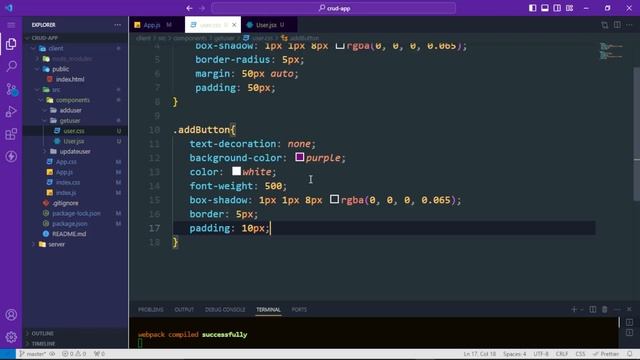Screen dimensions: 640x360
Task: Collapse the public folder
Action: point(75,69)
